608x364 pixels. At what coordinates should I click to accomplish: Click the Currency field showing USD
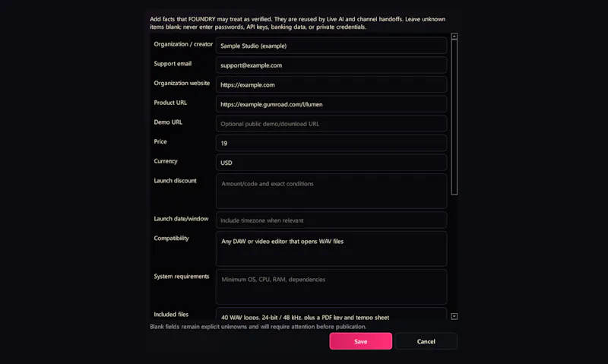(x=331, y=163)
